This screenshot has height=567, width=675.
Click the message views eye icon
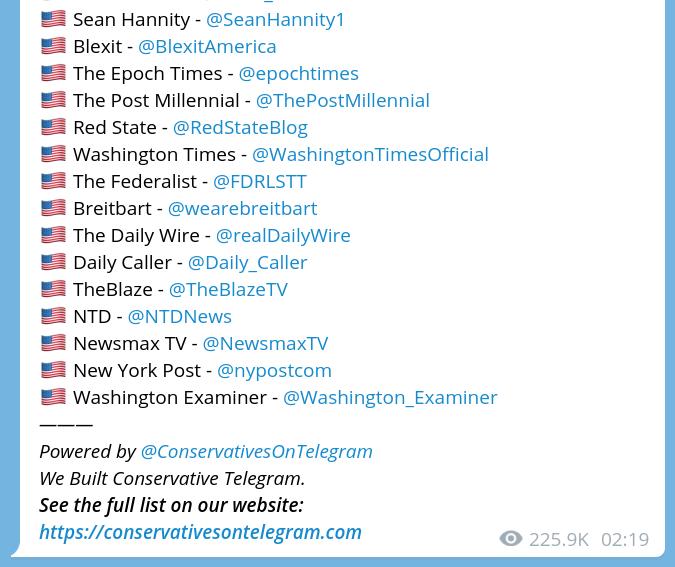511,539
